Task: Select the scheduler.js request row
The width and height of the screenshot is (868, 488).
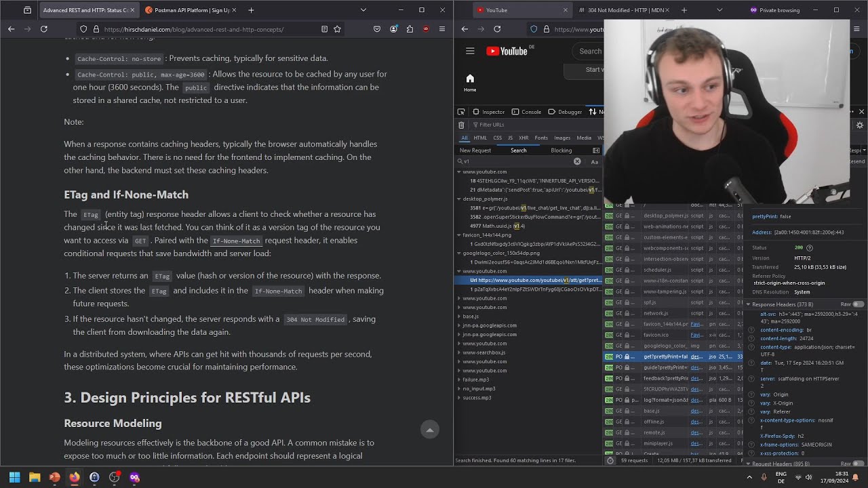Action: click(673, 270)
